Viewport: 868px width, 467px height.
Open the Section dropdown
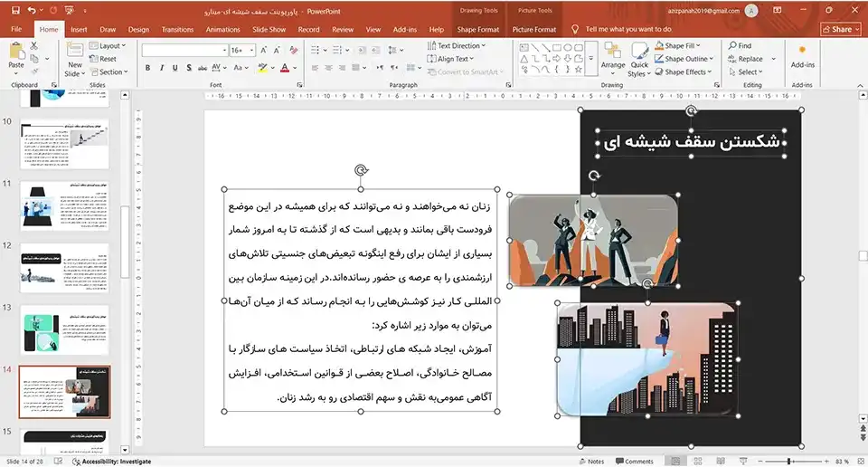pos(109,72)
